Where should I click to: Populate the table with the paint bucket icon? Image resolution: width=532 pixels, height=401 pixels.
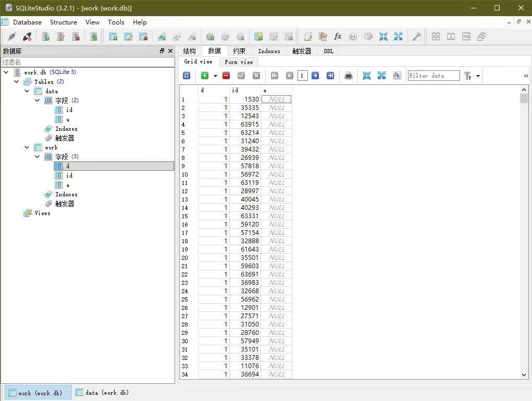tap(397, 76)
